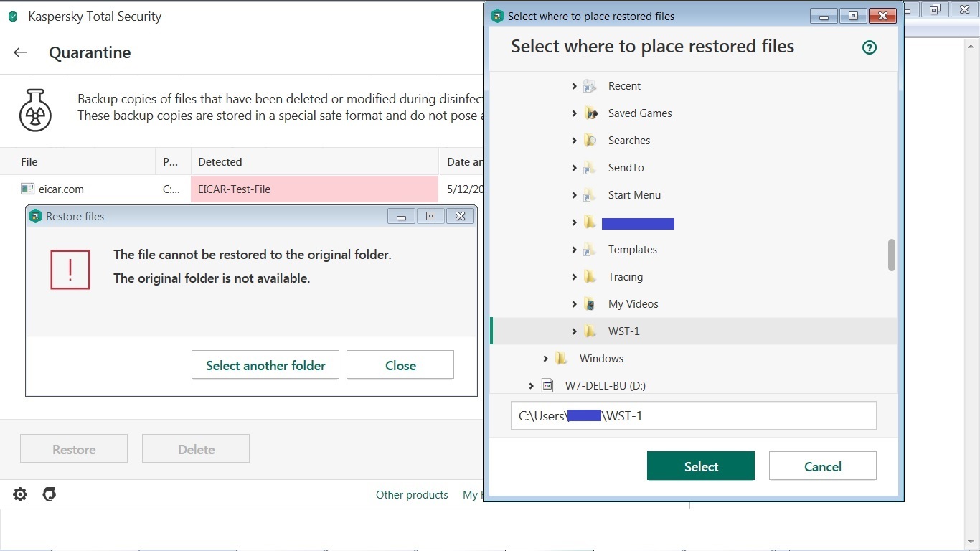Screen dimensions: 980x551
Task: Minimize the Restore files dialog
Action: (401, 216)
